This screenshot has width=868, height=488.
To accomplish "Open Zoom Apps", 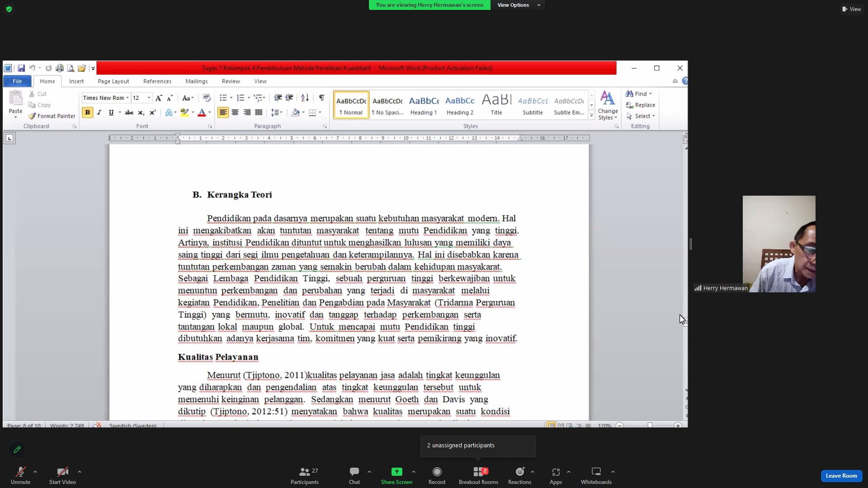I will [556, 476].
